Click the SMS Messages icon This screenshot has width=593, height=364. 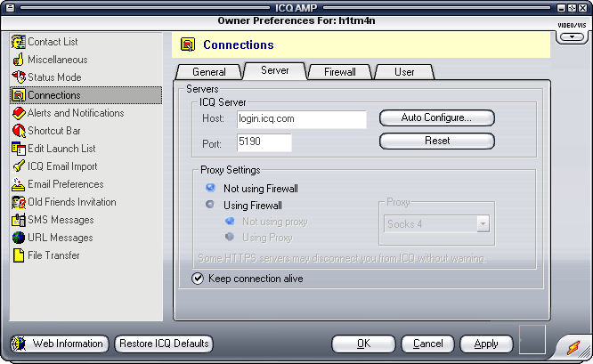[18, 220]
